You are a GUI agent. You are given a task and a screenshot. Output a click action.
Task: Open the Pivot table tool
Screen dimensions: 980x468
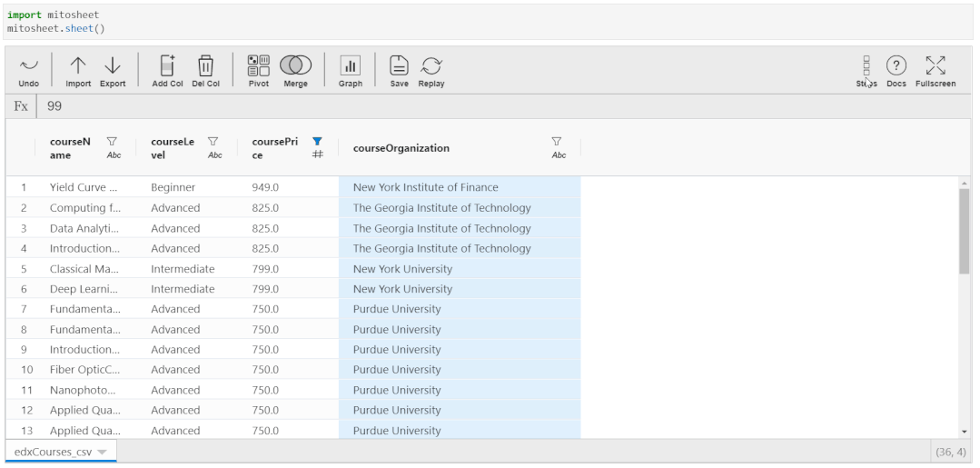[258, 65]
